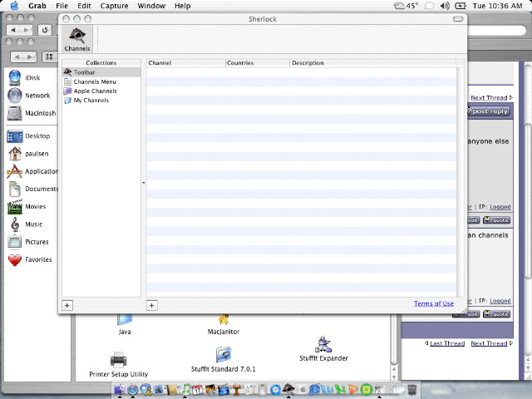Collapse the Collections pane using the splitter handle
The image size is (532, 399).
(x=144, y=183)
